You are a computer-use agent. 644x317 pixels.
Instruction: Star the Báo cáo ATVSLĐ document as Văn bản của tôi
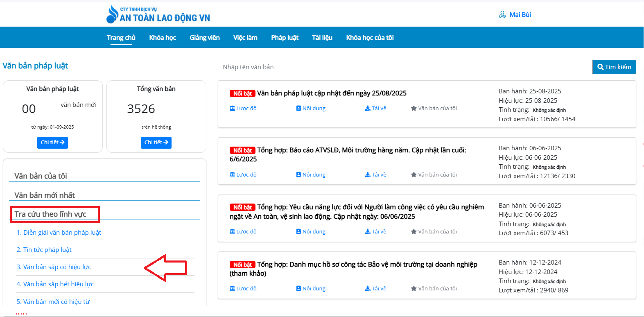pos(414,175)
